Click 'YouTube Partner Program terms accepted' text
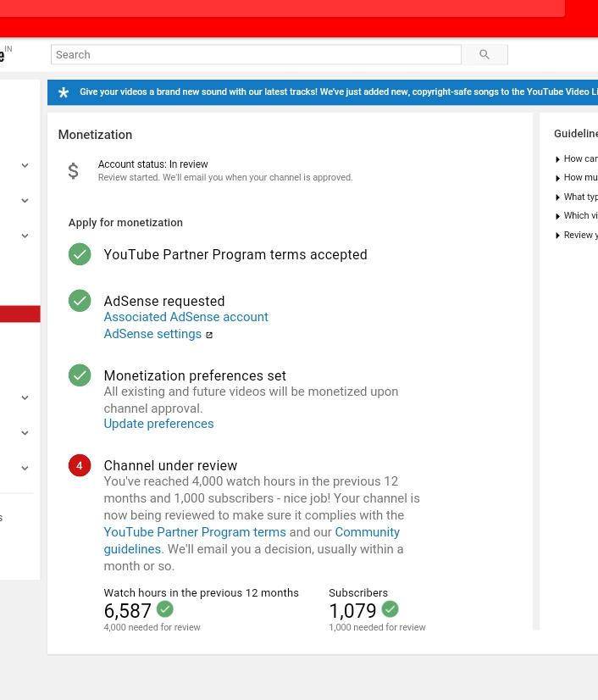598x700 pixels. click(235, 254)
